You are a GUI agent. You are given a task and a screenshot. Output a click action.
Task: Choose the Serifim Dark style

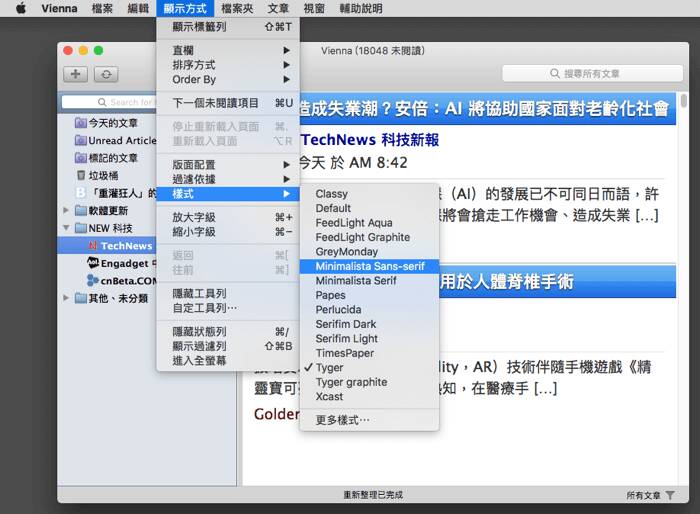[370, 324]
